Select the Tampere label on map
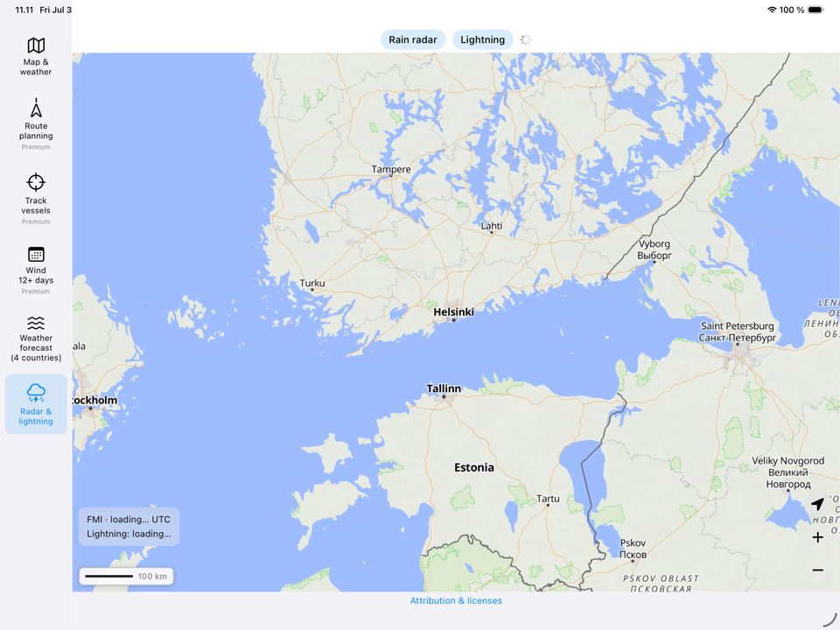Viewport: 840px width, 630px height. coord(391,169)
